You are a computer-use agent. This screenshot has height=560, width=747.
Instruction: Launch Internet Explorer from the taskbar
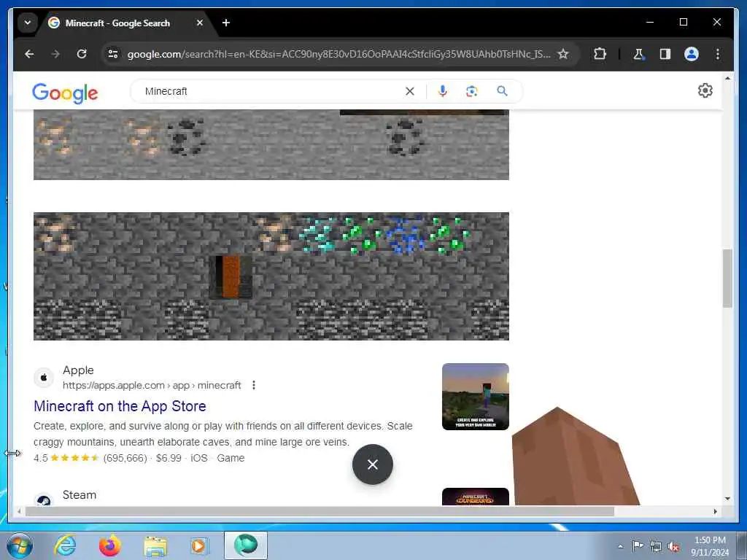(x=65, y=545)
